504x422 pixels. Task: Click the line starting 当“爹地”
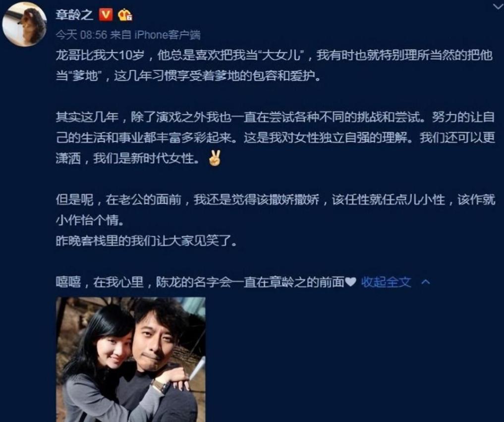click(188, 76)
